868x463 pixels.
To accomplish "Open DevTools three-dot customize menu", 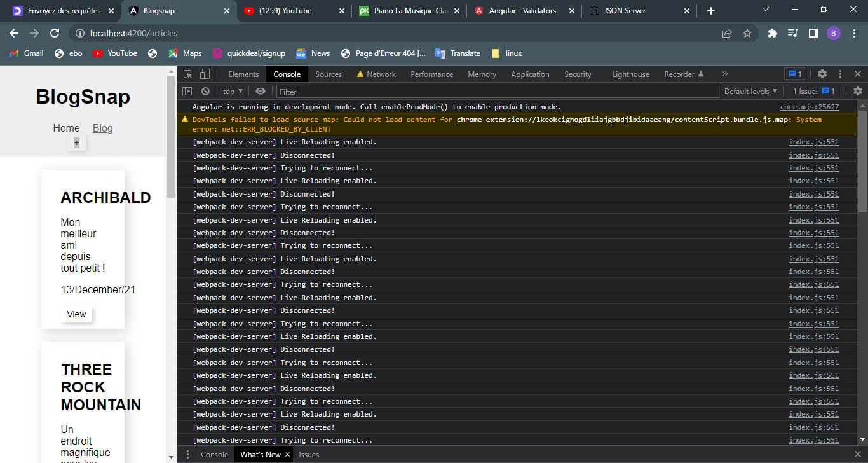I will (840, 74).
